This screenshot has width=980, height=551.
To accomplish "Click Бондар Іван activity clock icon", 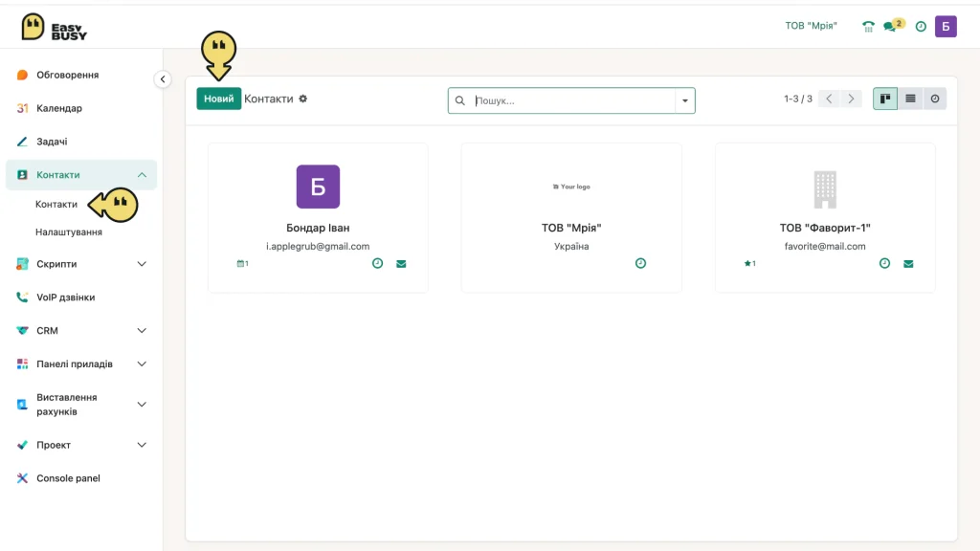I will (x=377, y=264).
